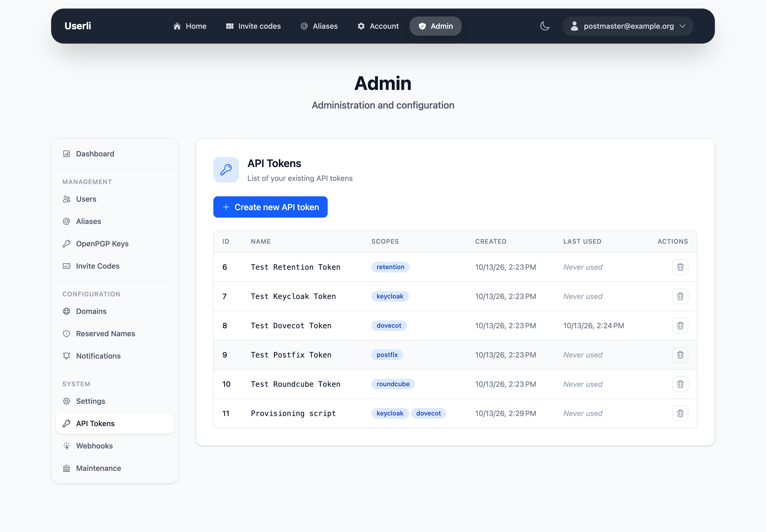Delete the Provisioning script token
The height and width of the screenshot is (532, 766).
click(680, 413)
